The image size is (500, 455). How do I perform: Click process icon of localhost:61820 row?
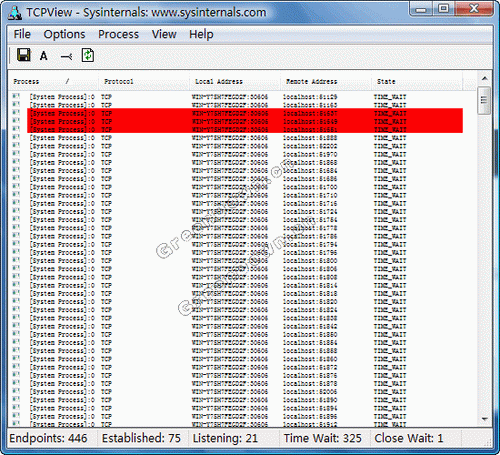(16, 301)
